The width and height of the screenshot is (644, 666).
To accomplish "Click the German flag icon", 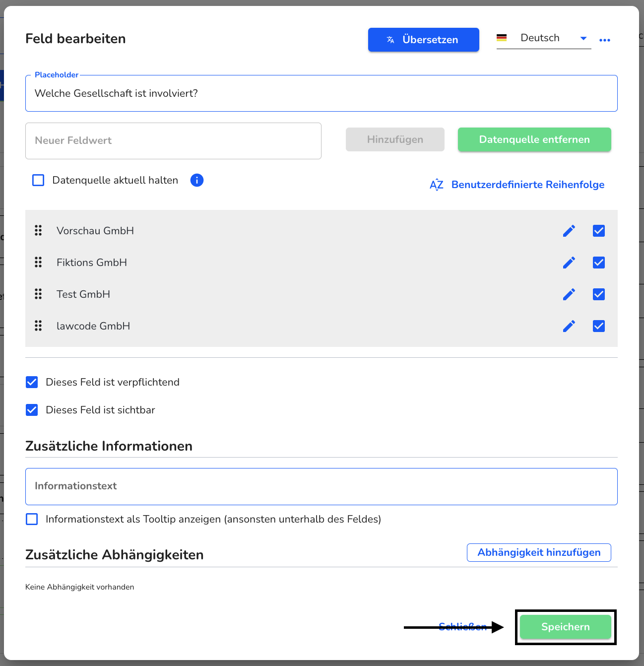I will [x=502, y=38].
